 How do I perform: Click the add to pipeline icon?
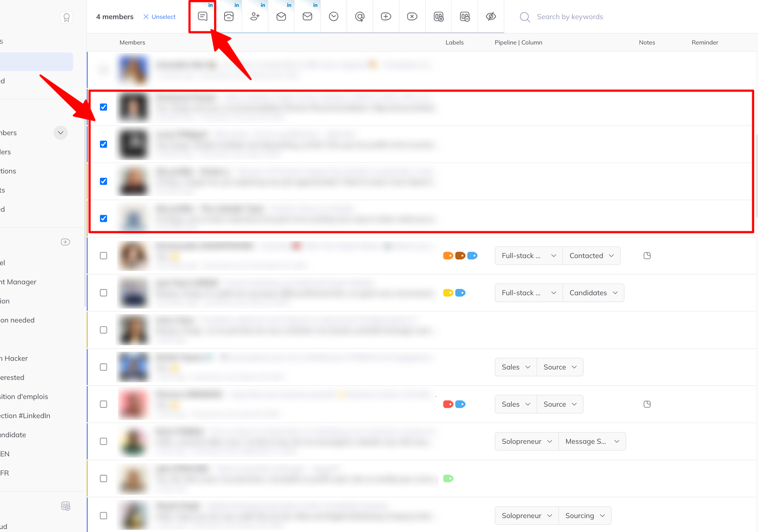[439, 17]
